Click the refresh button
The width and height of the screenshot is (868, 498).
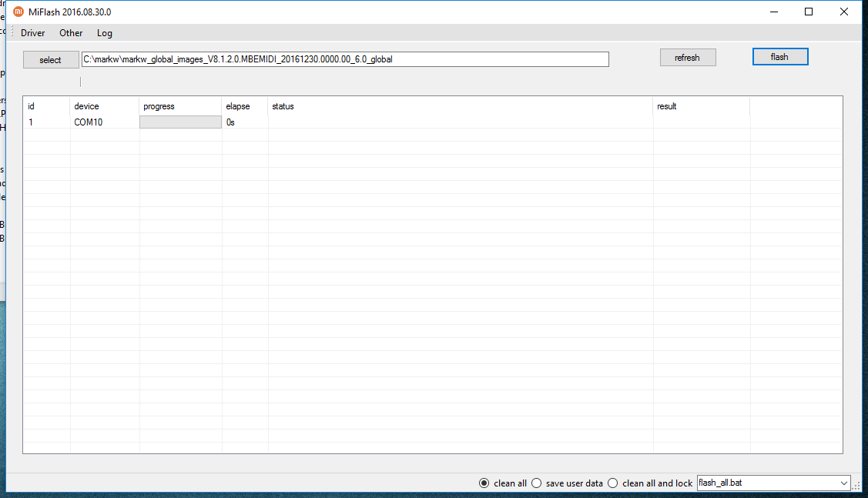pos(688,58)
